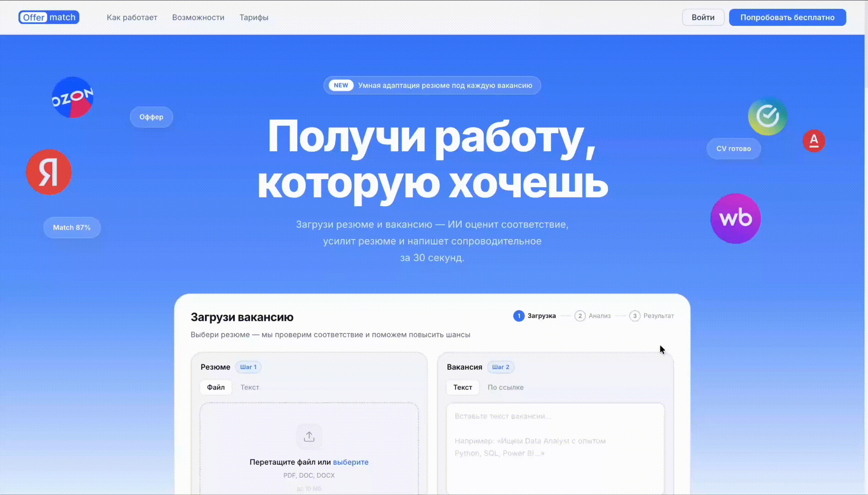Viewport: 868px width, 495px height.
Task: Click the red Yandex Я logo
Action: [x=49, y=172]
